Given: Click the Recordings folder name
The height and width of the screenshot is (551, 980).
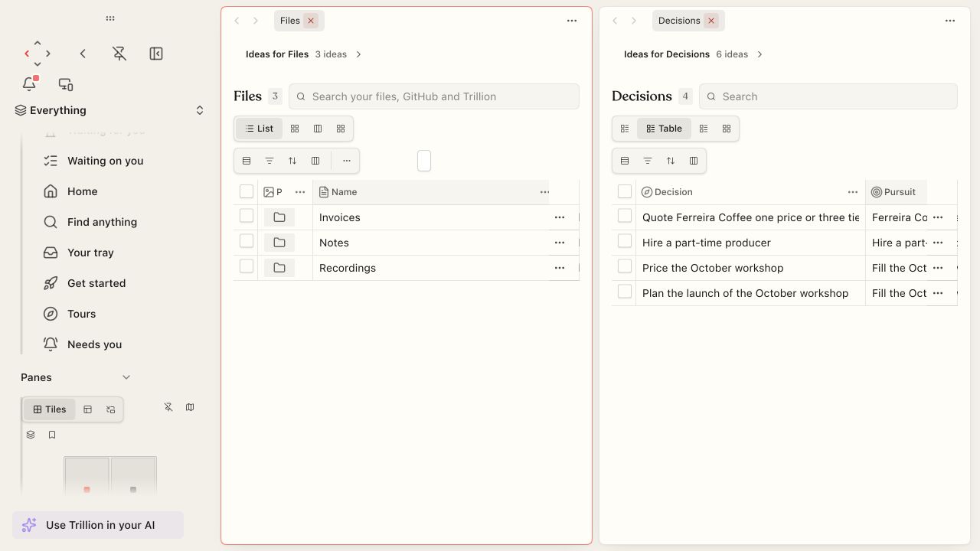Looking at the screenshot, I should 348,268.
